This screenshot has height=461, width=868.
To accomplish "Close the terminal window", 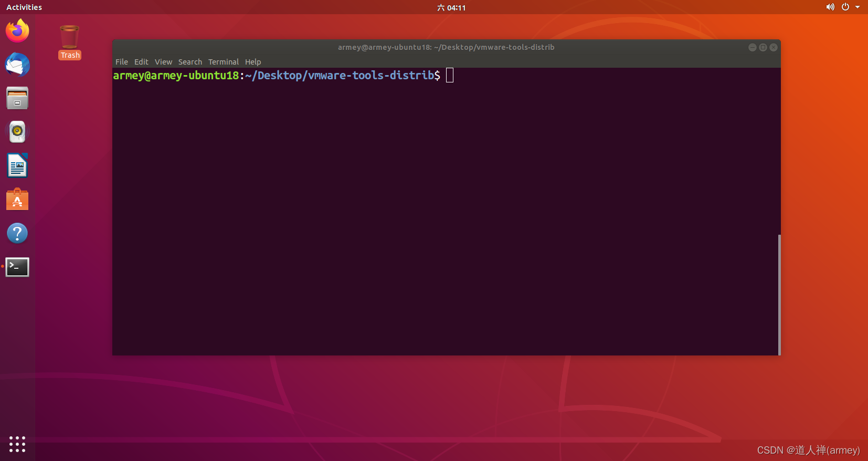I will 774,47.
